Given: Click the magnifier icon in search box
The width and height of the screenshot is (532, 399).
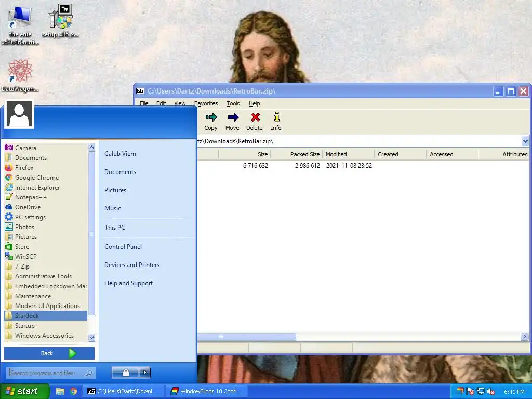Looking at the screenshot, I should (x=89, y=373).
